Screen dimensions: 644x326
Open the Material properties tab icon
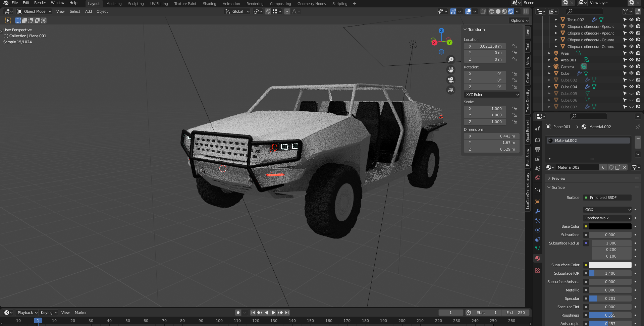point(538,258)
